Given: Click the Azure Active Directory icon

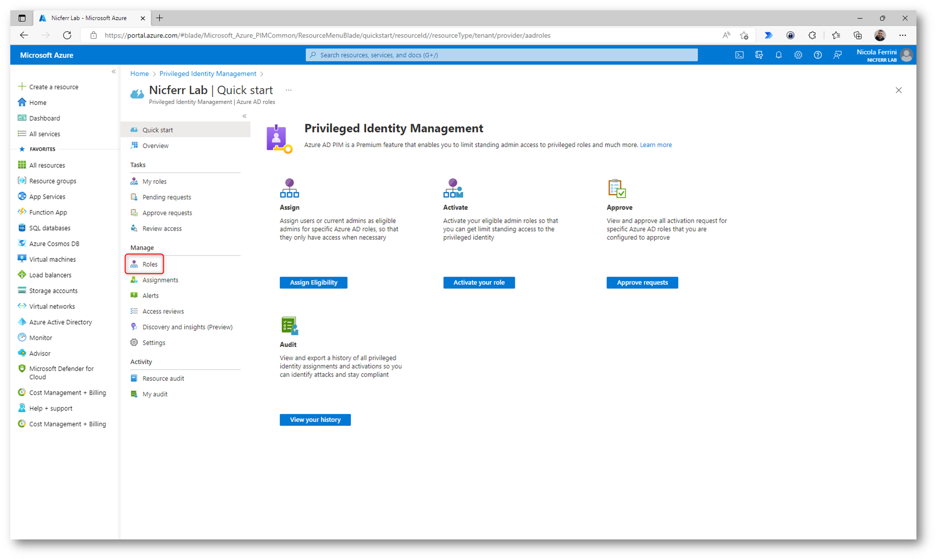Looking at the screenshot, I should 22,322.
